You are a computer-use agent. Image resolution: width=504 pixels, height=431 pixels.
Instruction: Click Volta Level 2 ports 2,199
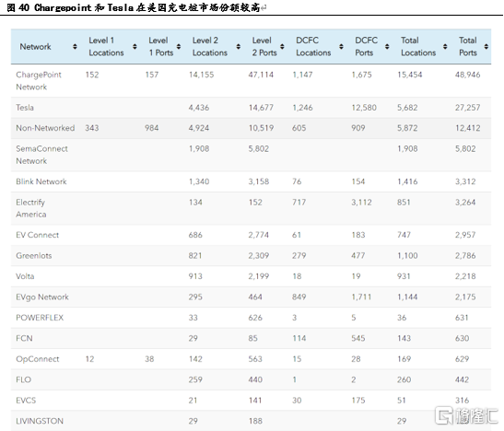click(x=258, y=276)
